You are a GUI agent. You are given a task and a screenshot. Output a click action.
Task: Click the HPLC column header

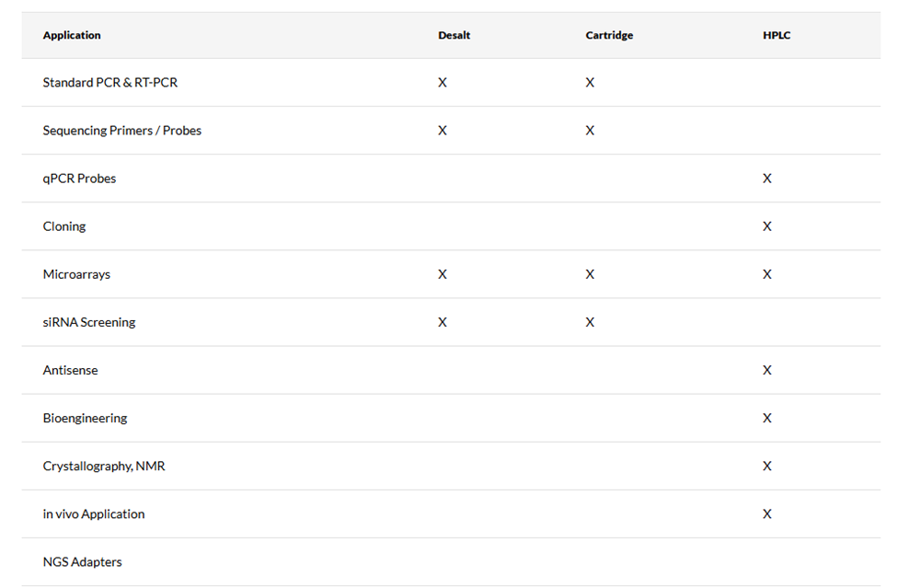coord(776,36)
